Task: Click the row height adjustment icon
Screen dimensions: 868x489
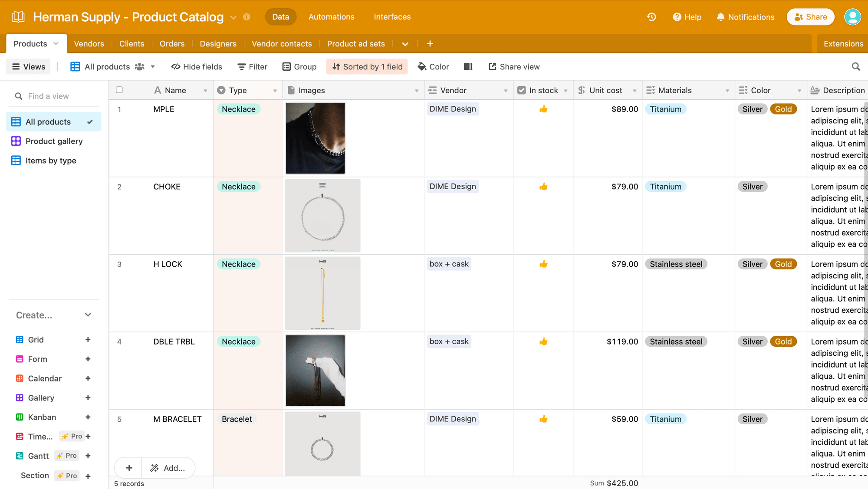Action: click(468, 66)
